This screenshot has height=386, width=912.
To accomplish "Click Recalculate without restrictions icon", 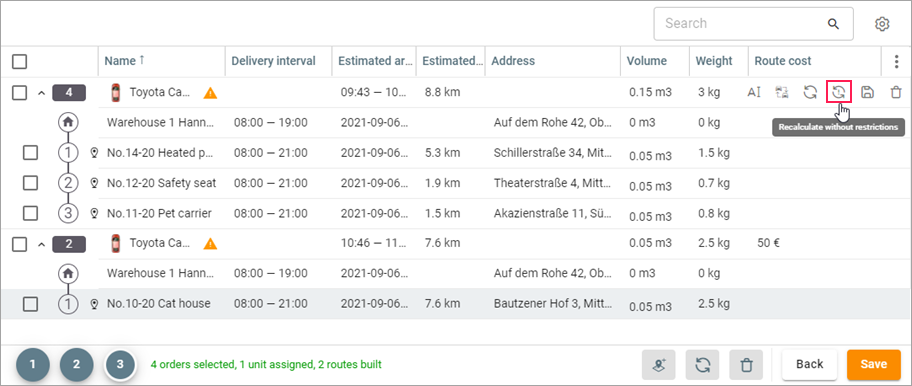I will (838, 92).
